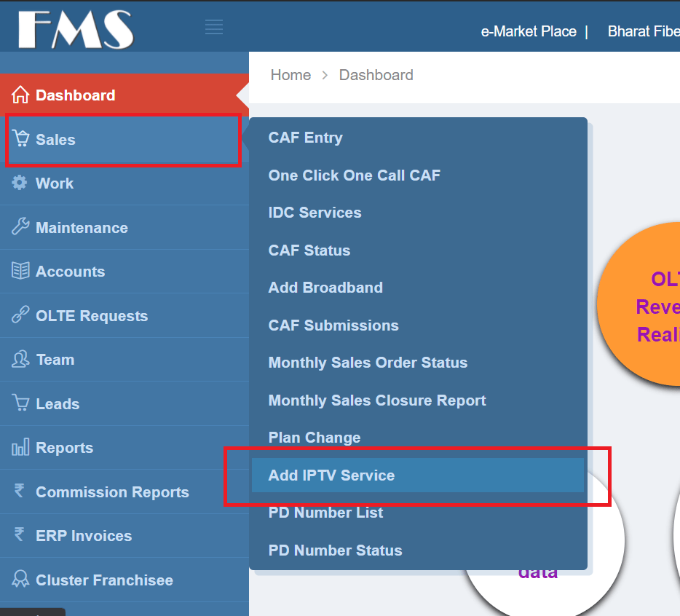Click the Team people icon
Viewport: 680px width, 616px height.
tap(20, 359)
